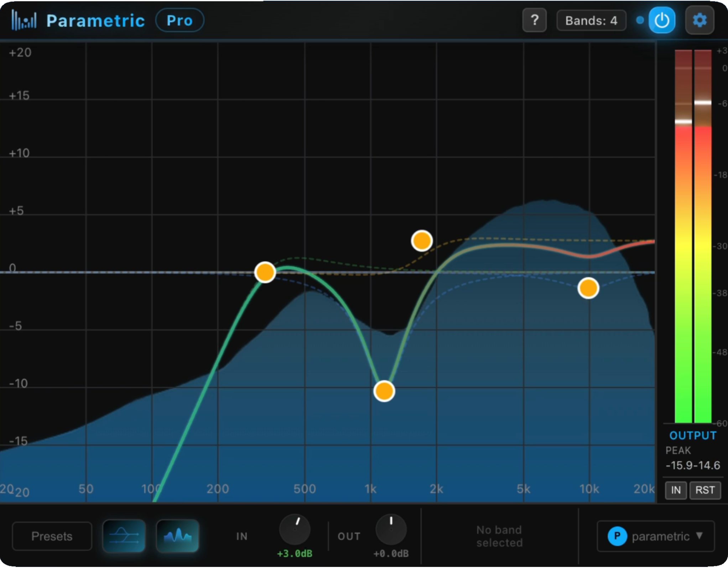
Task: Click the help question mark icon
Action: tap(534, 20)
